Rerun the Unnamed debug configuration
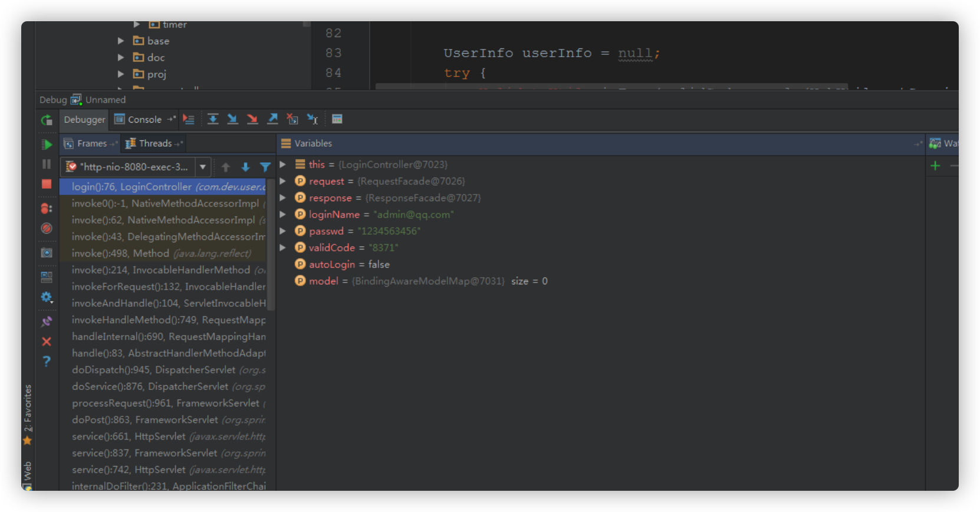This screenshot has width=980, height=512. (47, 120)
